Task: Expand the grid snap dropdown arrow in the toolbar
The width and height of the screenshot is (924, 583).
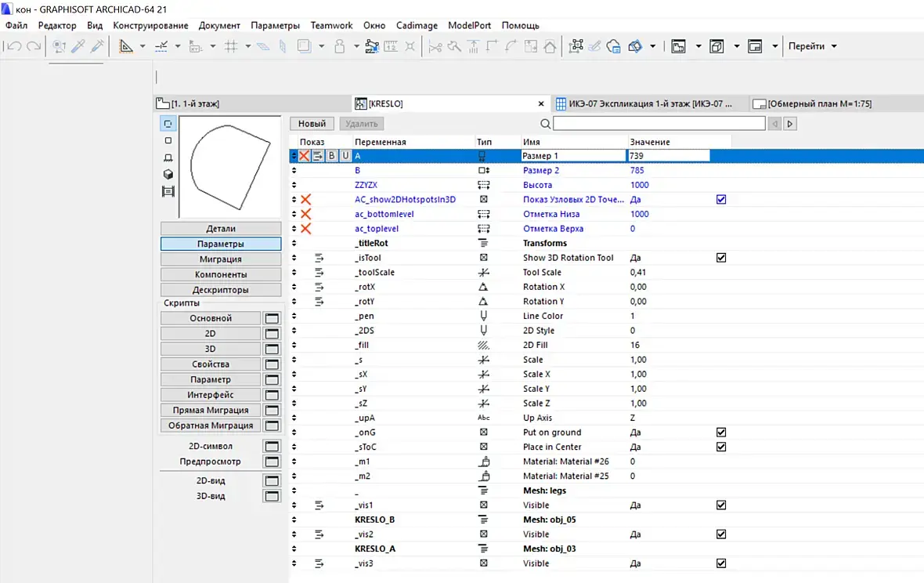Action: coord(247,46)
